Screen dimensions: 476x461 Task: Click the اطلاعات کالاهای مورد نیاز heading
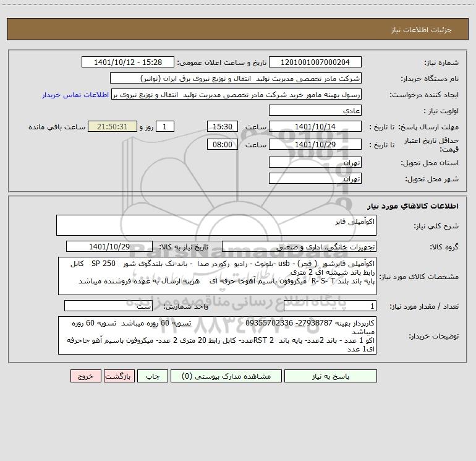click(413, 205)
